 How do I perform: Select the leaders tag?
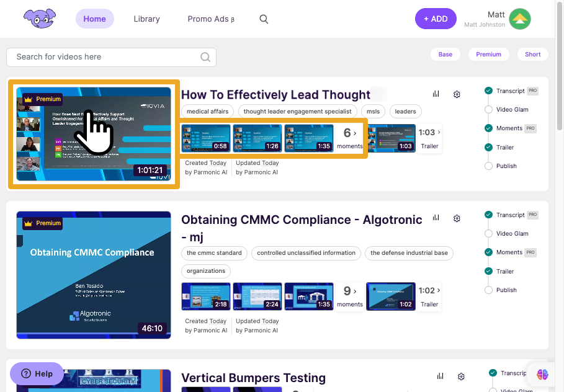pyautogui.click(x=405, y=112)
